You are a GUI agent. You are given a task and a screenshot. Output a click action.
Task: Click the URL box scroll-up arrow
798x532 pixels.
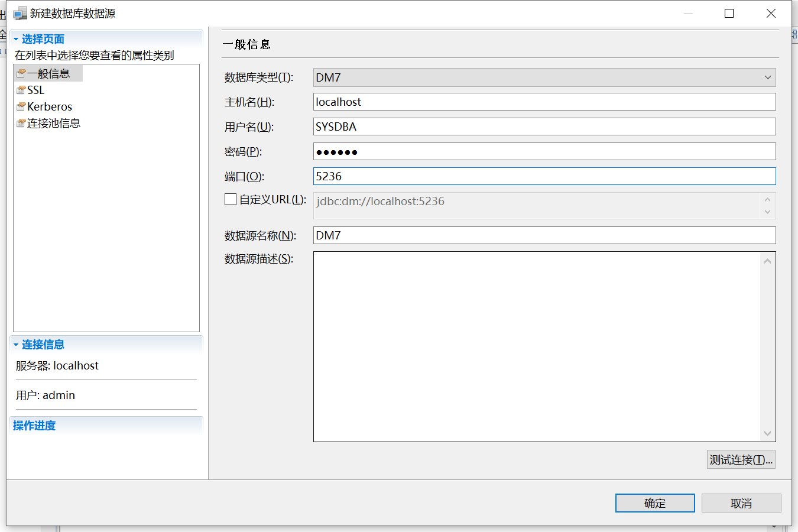click(x=767, y=200)
